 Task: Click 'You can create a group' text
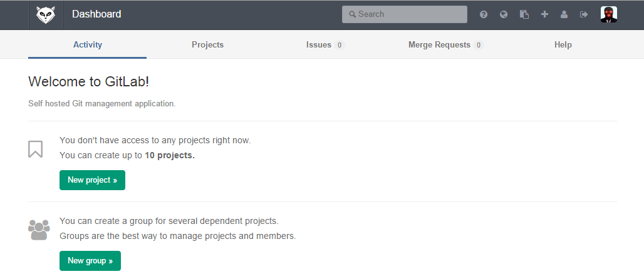coord(169,221)
